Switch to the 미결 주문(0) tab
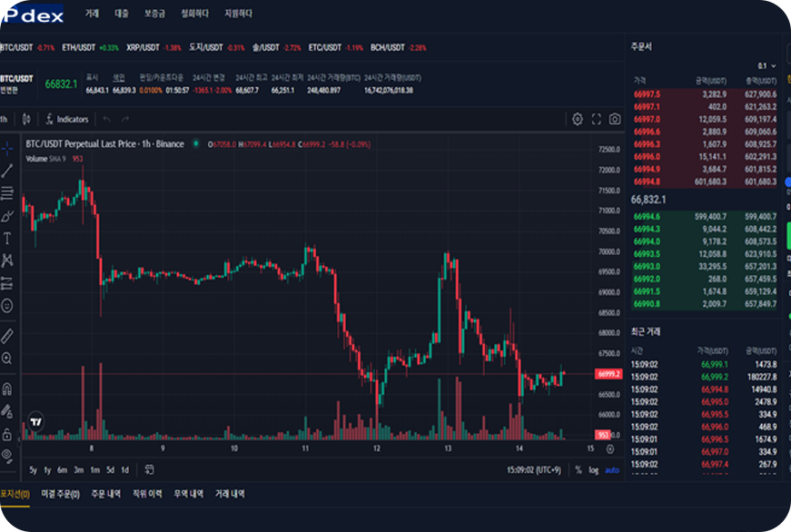The image size is (791, 532). pyautogui.click(x=60, y=494)
